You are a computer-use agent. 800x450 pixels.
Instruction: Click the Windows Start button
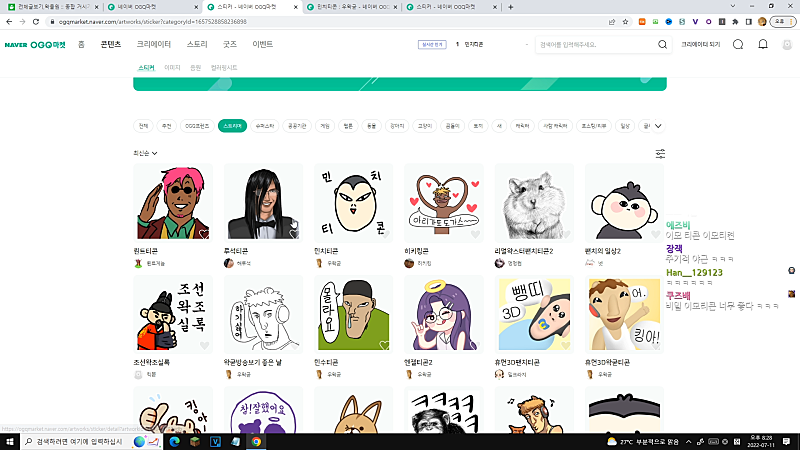10,441
